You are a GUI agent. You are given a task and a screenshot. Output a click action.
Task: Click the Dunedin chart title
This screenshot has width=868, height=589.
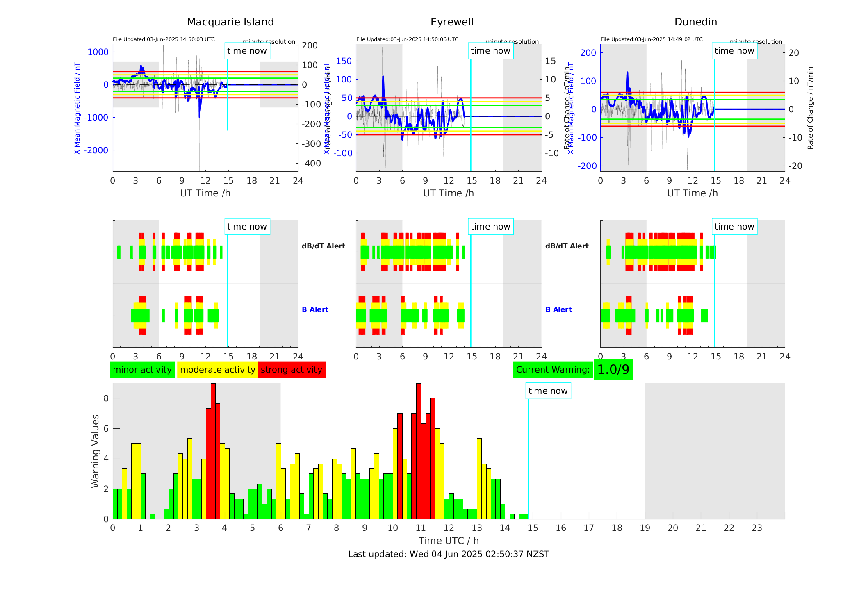coord(695,22)
